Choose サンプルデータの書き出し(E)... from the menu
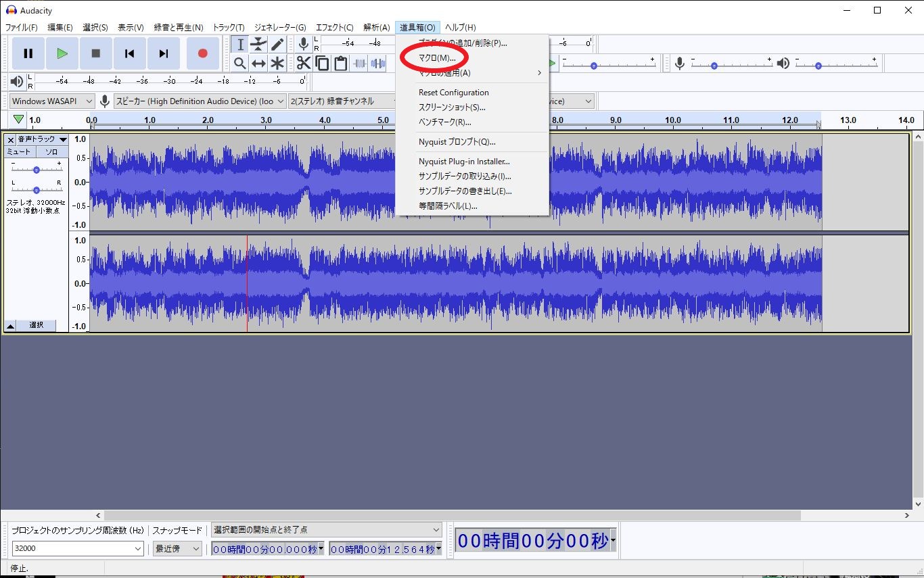The width and height of the screenshot is (924, 578). pyautogui.click(x=472, y=191)
